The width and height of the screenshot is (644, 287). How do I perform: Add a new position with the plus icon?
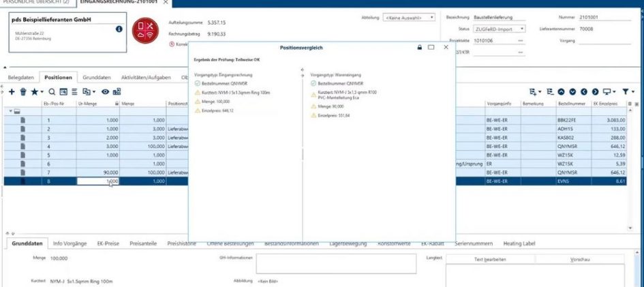[12, 92]
